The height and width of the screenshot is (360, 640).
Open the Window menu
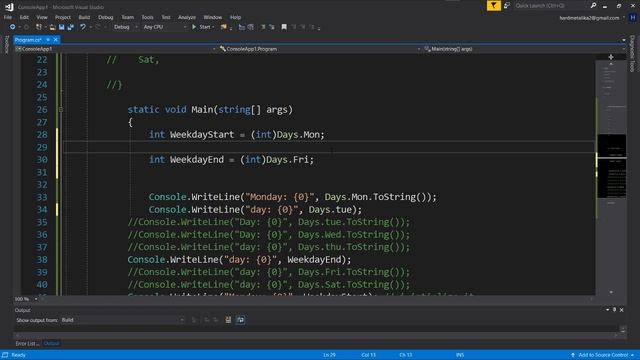point(213,17)
